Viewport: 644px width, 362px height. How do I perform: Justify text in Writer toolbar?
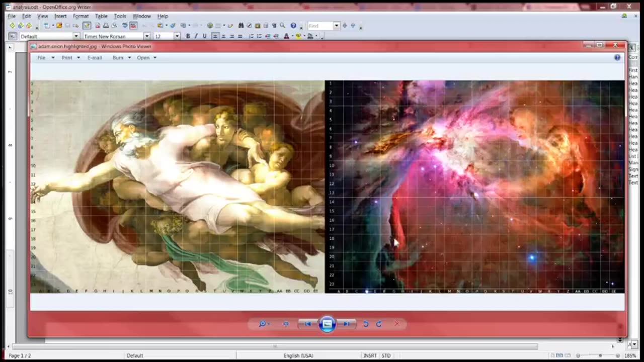239,36
